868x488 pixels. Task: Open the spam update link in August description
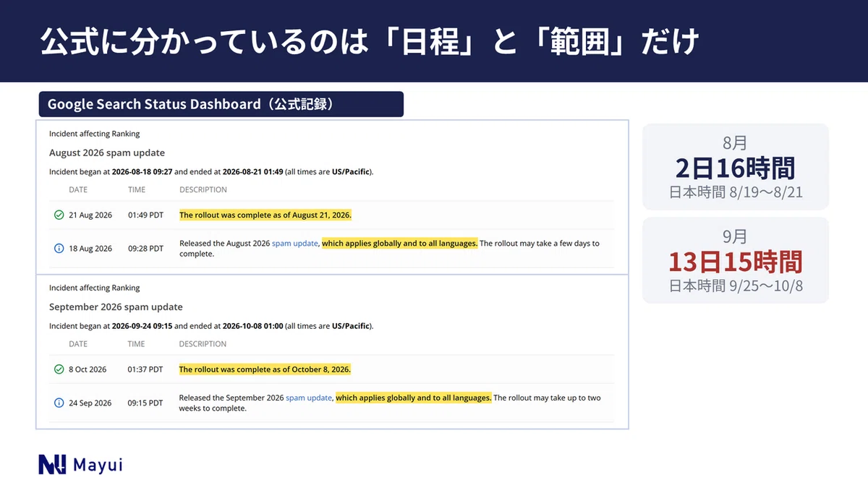(295, 244)
